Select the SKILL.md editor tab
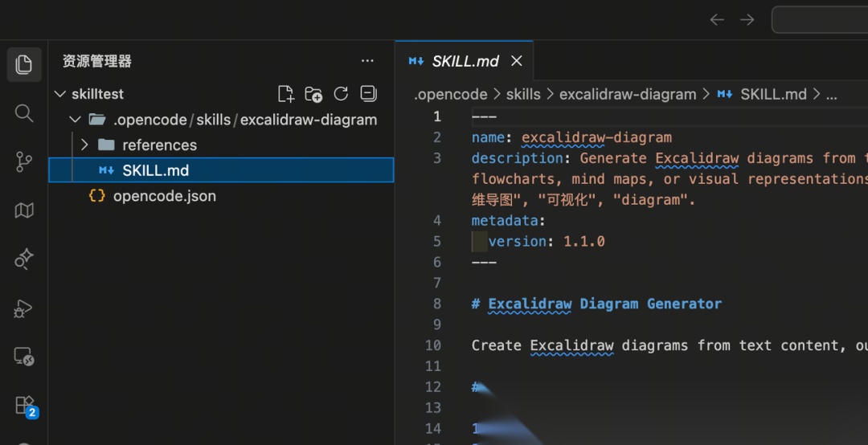868x445 pixels. click(465, 61)
